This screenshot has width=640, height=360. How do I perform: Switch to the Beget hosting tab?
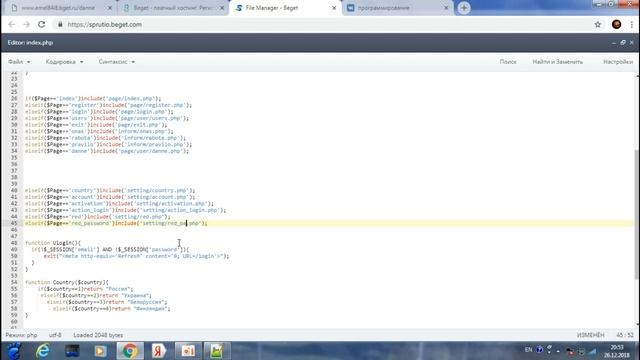[x=173, y=8]
